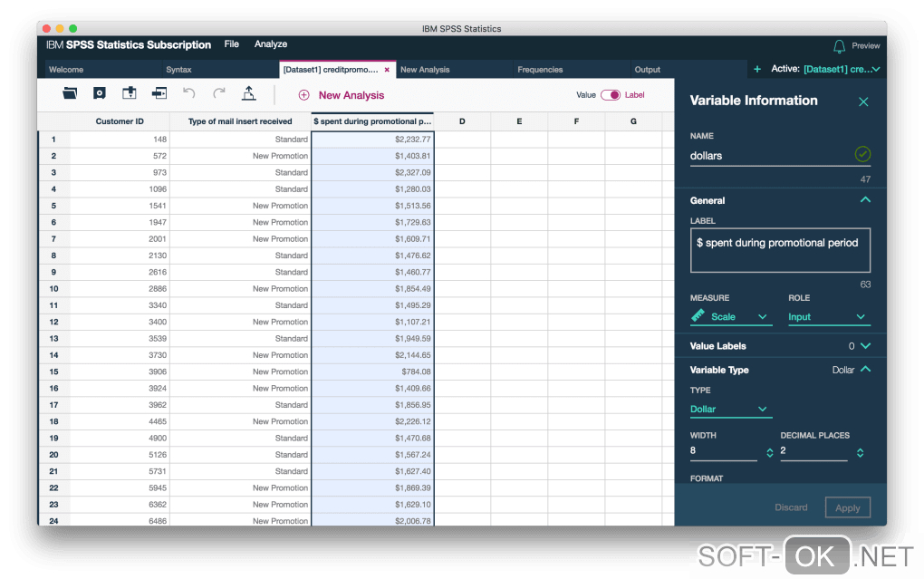This screenshot has width=924, height=579.
Task: Click the save dataset disk icon
Action: pos(99,93)
